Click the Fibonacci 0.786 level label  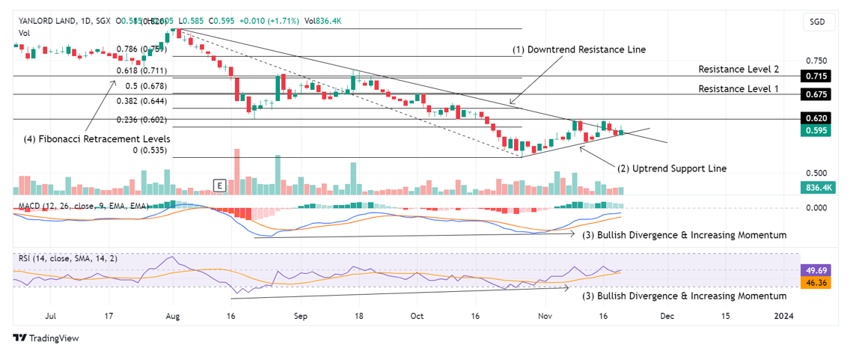[x=141, y=49]
